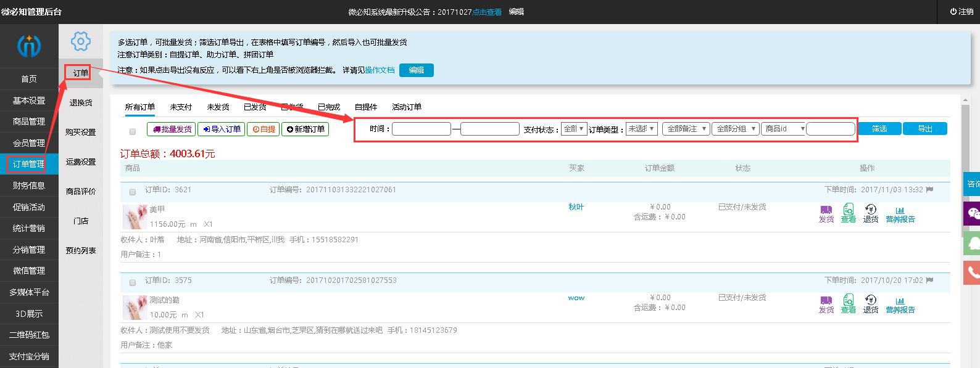Image resolution: width=980 pixels, height=368 pixels.
Task: Switch to the 未支付 tab
Action: click(181, 107)
